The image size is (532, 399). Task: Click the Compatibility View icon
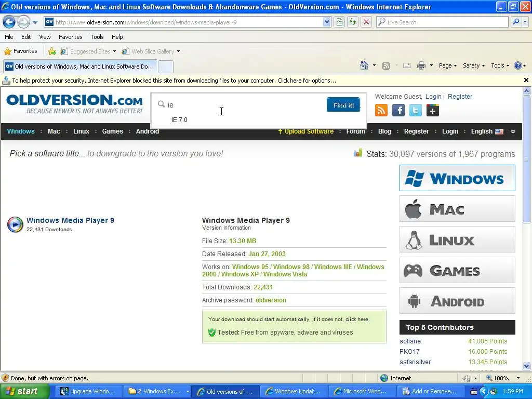[339, 22]
